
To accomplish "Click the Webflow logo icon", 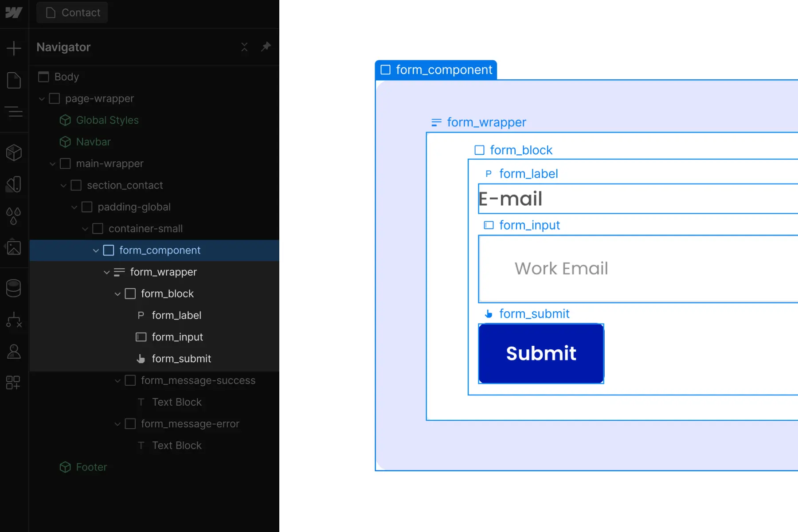I will pyautogui.click(x=14, y=12).
